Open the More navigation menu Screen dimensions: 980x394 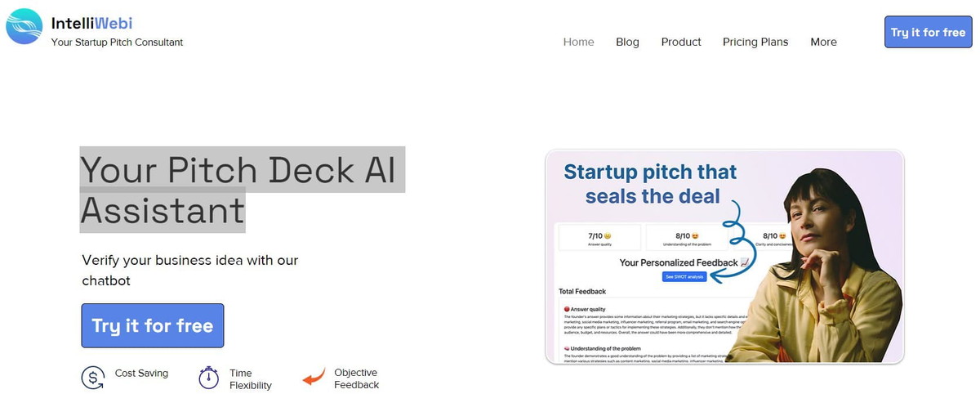coord(823,42)
